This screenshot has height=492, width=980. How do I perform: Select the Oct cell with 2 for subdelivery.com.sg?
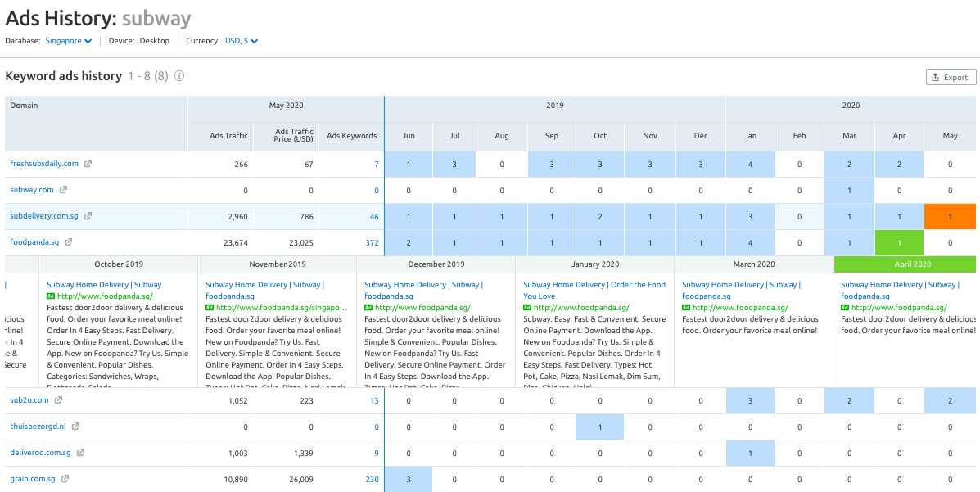(600, 217)
